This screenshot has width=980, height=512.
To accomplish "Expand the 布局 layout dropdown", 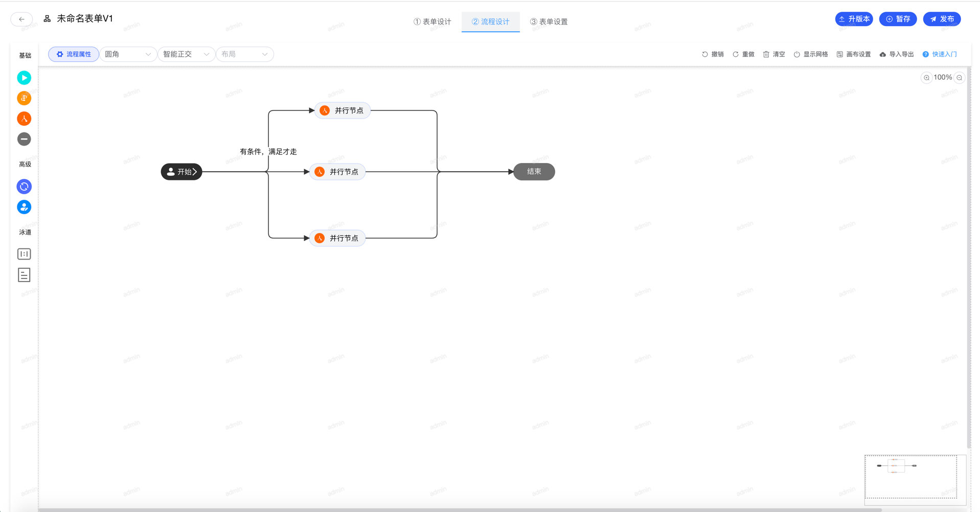I will pyautogui.click(x=244, y=54).
